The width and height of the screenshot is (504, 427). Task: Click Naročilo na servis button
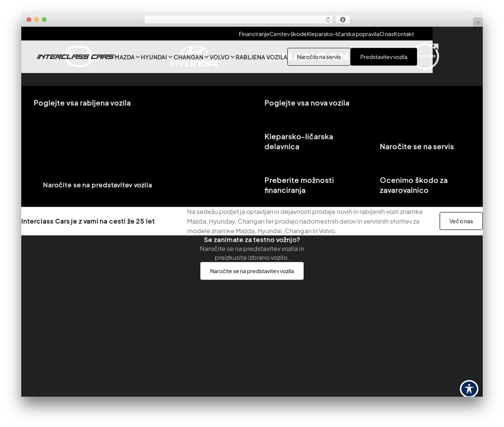[x=319, y=57]
